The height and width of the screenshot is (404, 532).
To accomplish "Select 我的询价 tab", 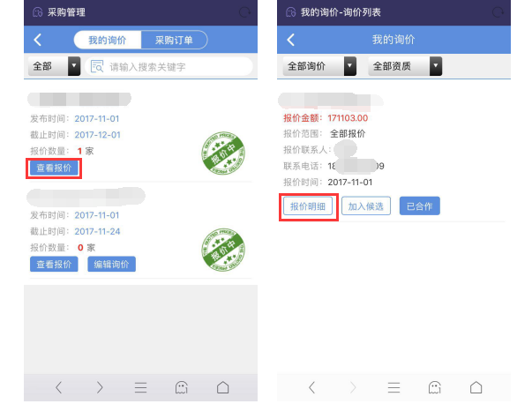I will [x=108, y=40].
